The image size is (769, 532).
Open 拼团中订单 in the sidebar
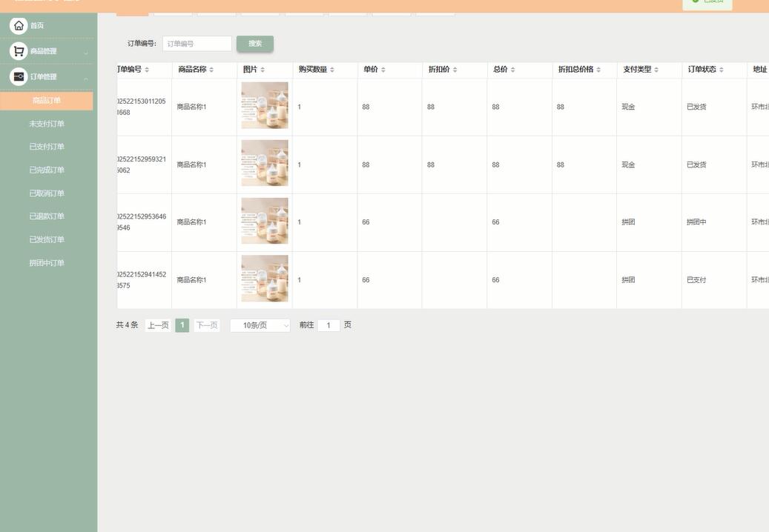(47, 263)
